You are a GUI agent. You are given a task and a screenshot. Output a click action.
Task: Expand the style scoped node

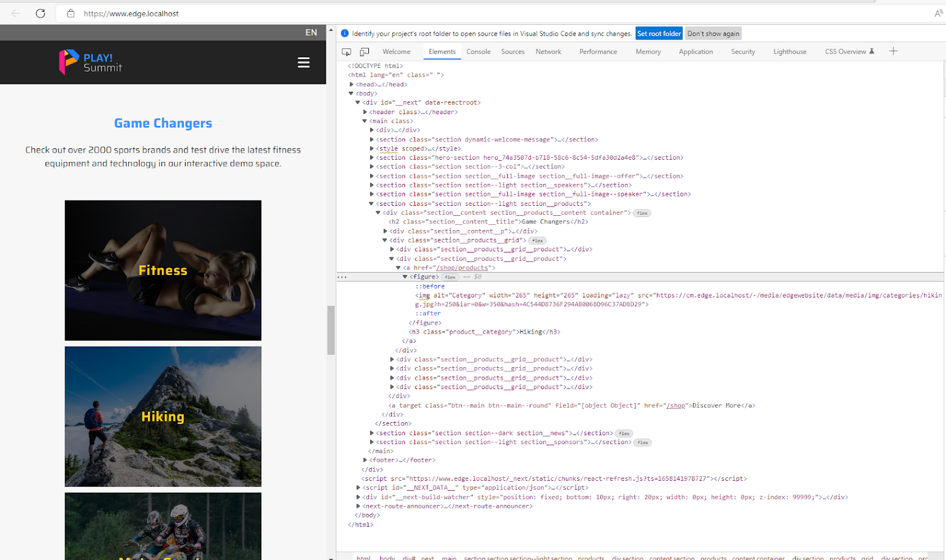pos(371,148)
